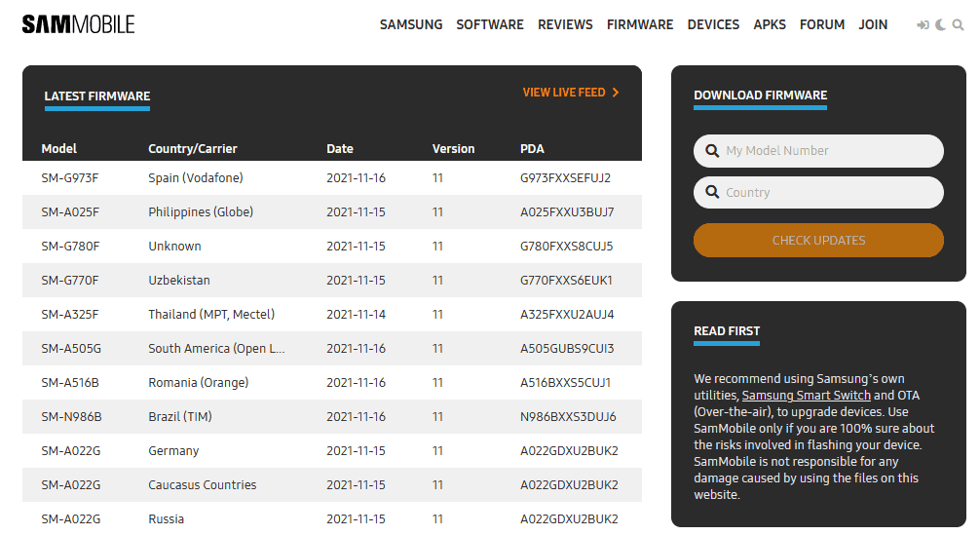Click PDA N986BXXS3DUJ6

[x=568, y=416]
